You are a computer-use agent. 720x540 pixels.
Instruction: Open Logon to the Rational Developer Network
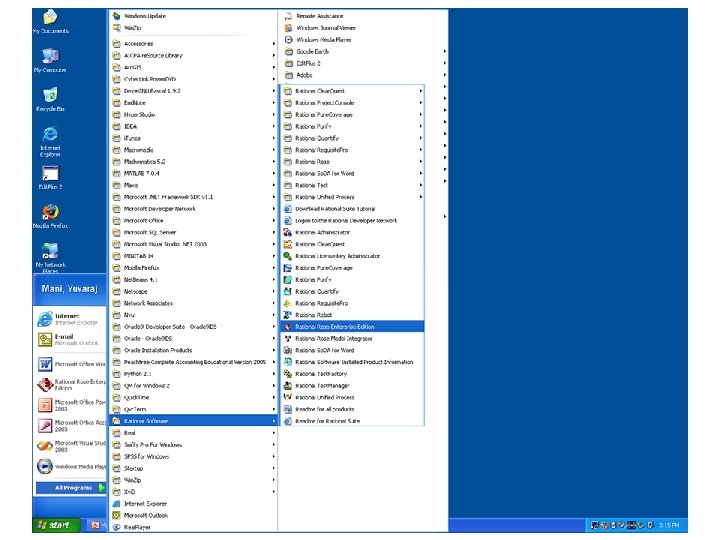[352, 221]
